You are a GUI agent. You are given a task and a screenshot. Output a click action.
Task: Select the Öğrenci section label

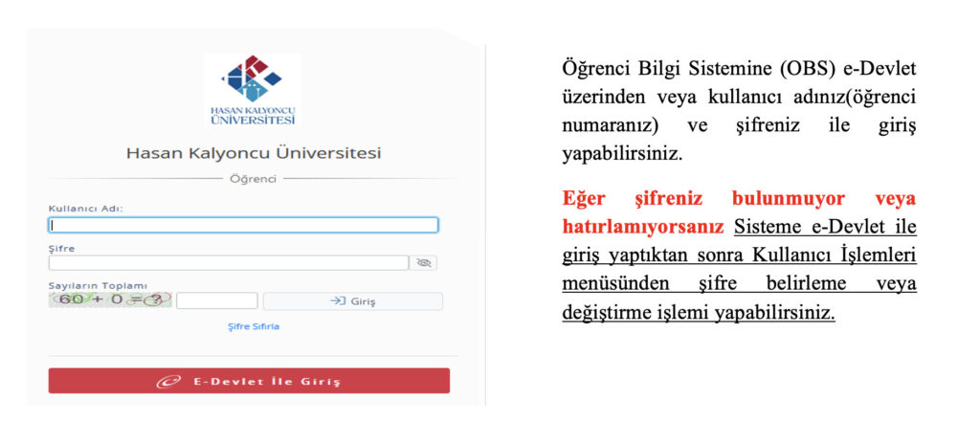253,179
